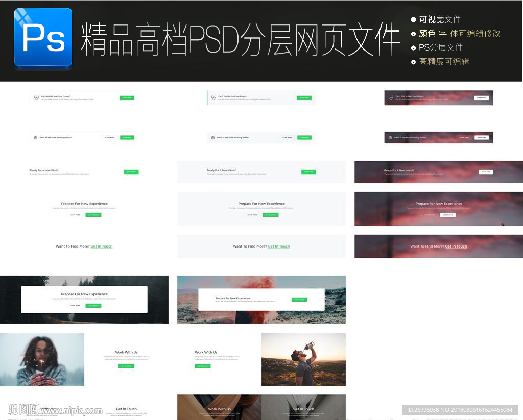Select the 'Work With Us' wooden image tile
The image size is (523, 420).
tap(219, 407)
